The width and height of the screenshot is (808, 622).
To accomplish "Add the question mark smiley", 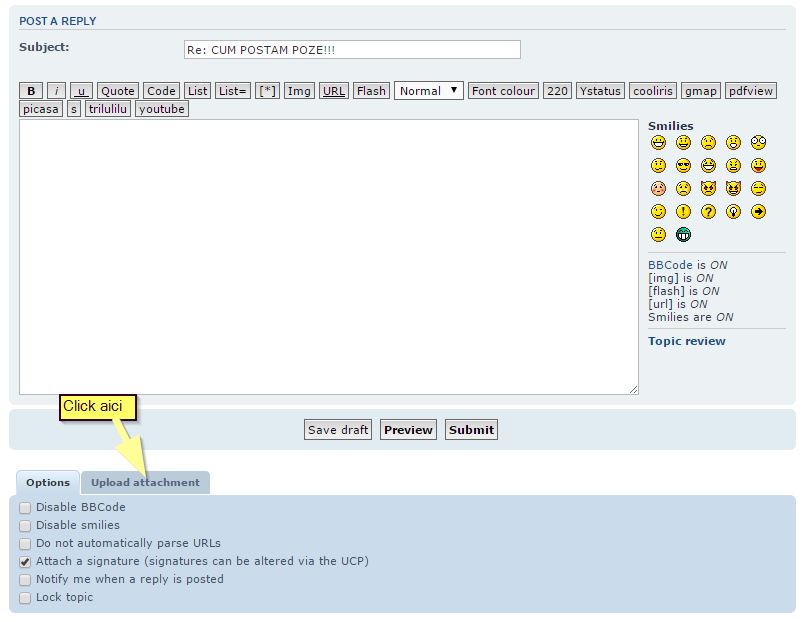I will pos(708,212).
